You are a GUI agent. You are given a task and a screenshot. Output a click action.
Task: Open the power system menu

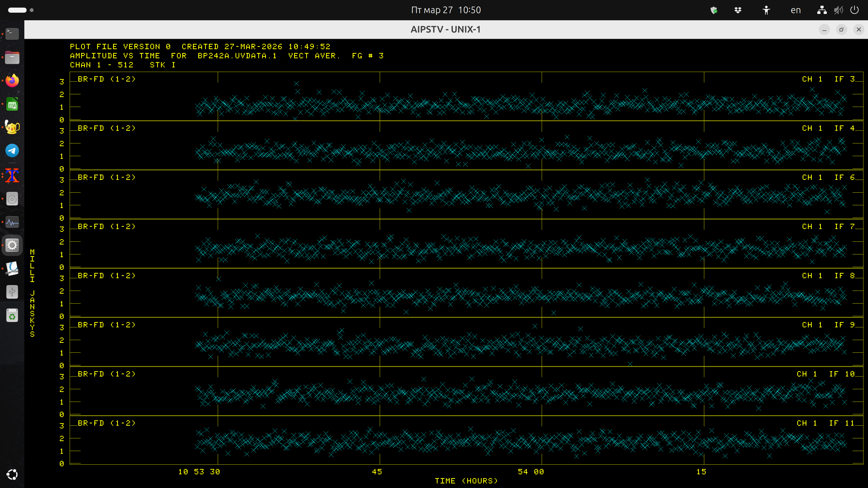click(x=855, y=10)
